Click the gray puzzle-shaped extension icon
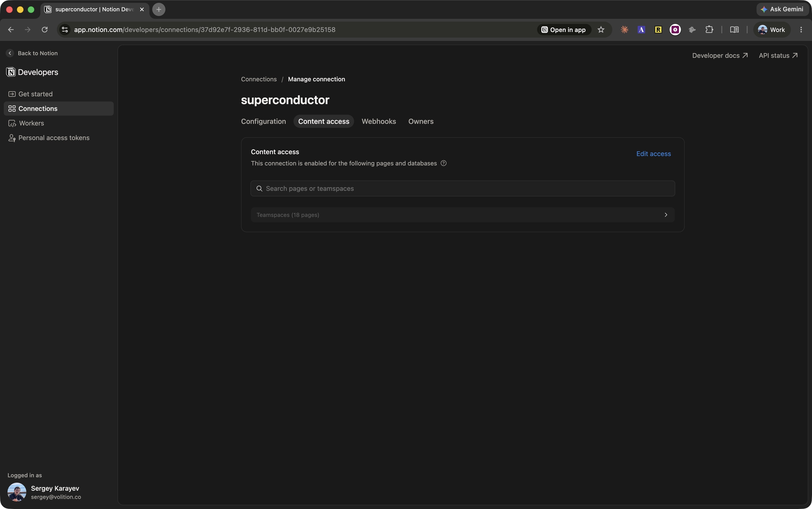This screenshot has width=812, height=509. click(x=692, y=30)
